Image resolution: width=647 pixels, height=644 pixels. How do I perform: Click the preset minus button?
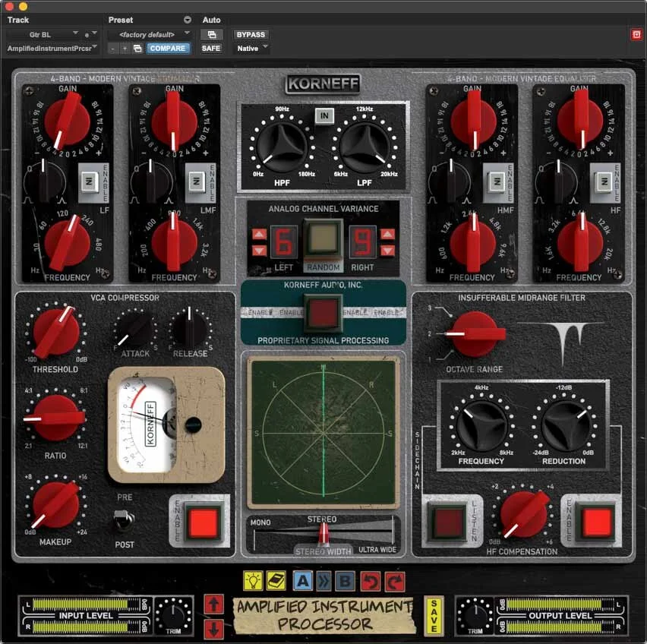[x=113, y=49]
